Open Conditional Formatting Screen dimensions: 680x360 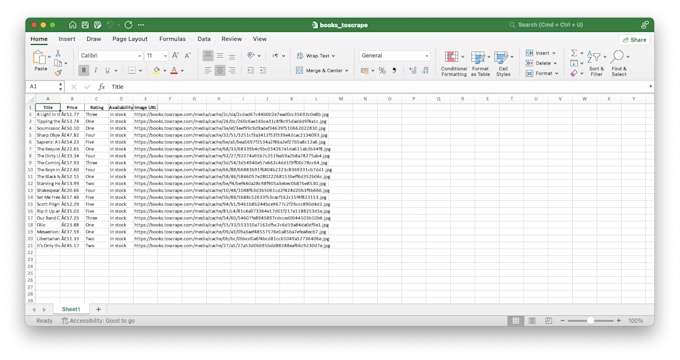454,63
